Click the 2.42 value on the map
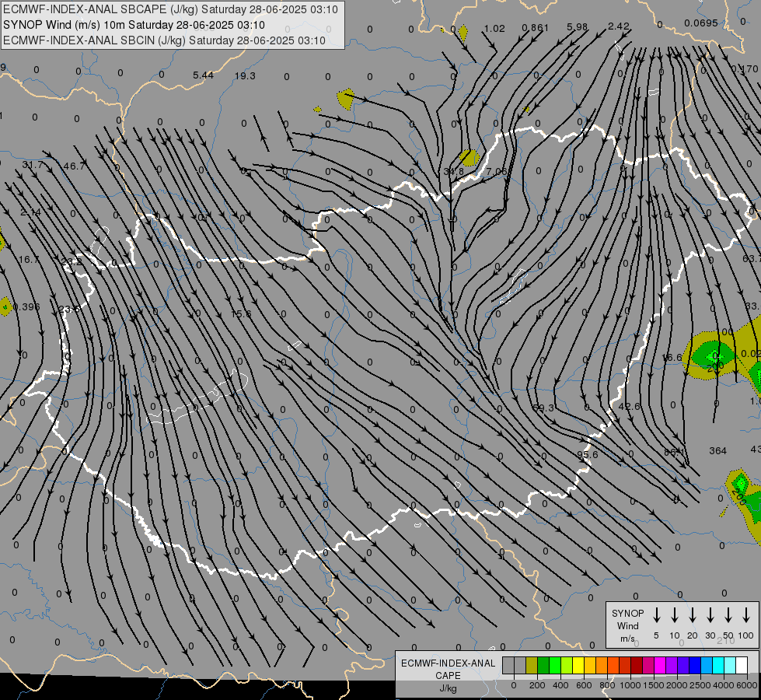The width and height of the screenshot is (761, 700). pyautogui.click(x=618, y=26)
